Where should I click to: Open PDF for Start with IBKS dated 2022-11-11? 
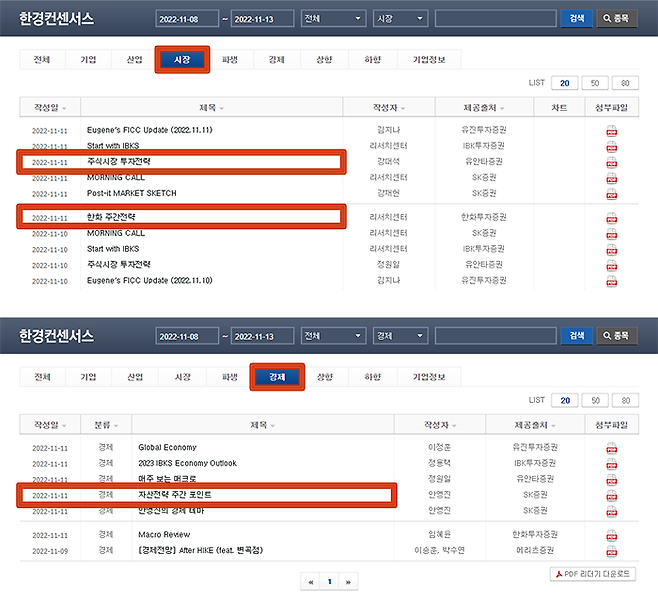coord(611,147)
